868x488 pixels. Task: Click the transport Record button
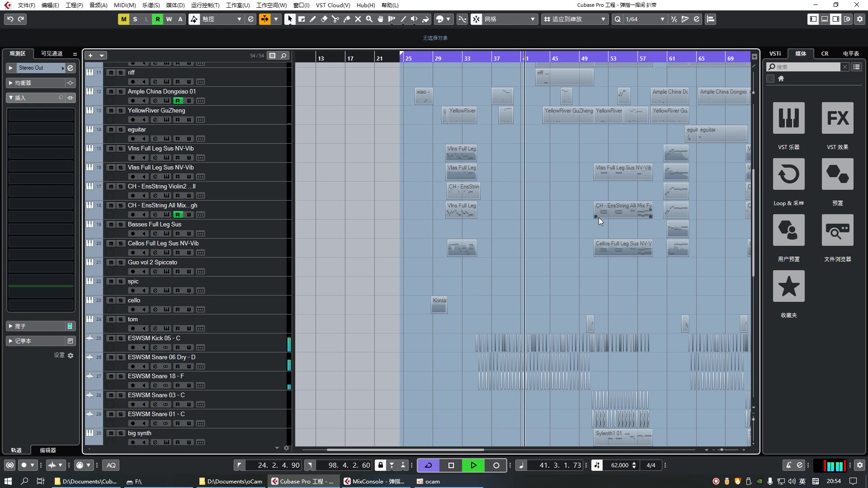pos(496,465)
